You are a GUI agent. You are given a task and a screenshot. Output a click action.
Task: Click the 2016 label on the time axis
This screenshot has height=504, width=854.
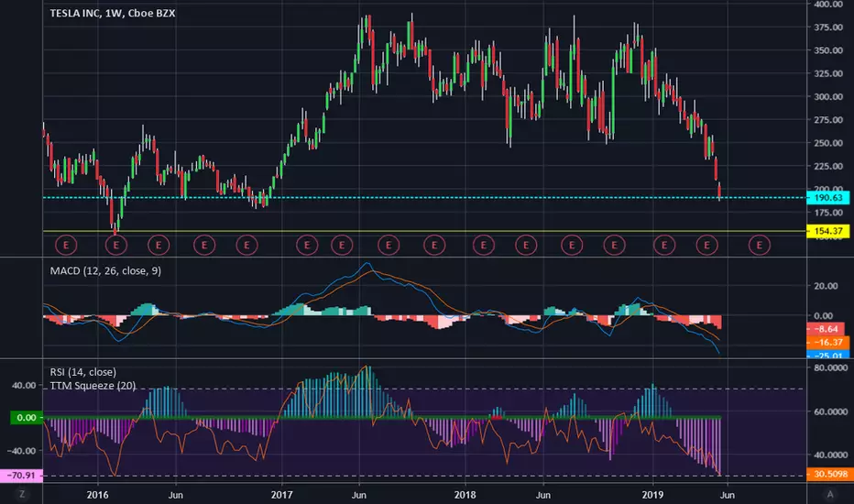[97, 495]
